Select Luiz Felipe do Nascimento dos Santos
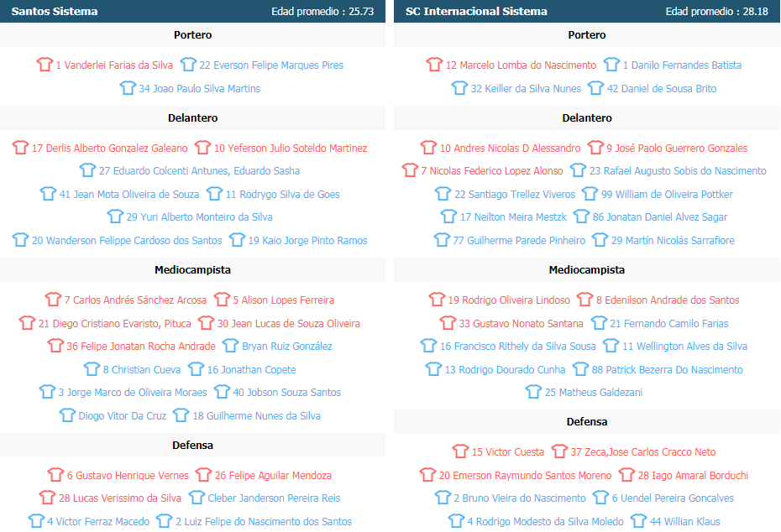This screenshot has height=532, width=781. pyautogui.click(x=264, y=522)
